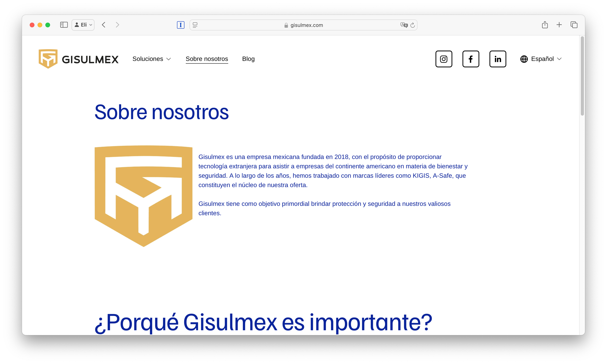Close the Safari window
Image resolution: width=607 pixels, height=364 pixels.
32,25
